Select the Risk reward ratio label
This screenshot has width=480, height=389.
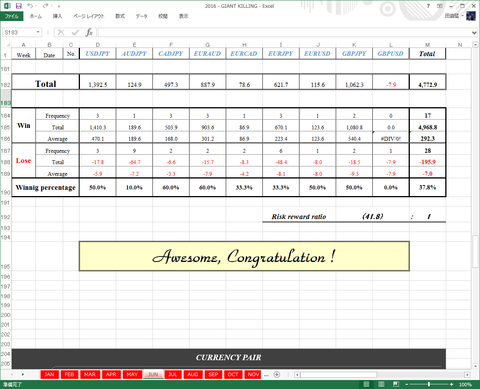coord(299,217)
